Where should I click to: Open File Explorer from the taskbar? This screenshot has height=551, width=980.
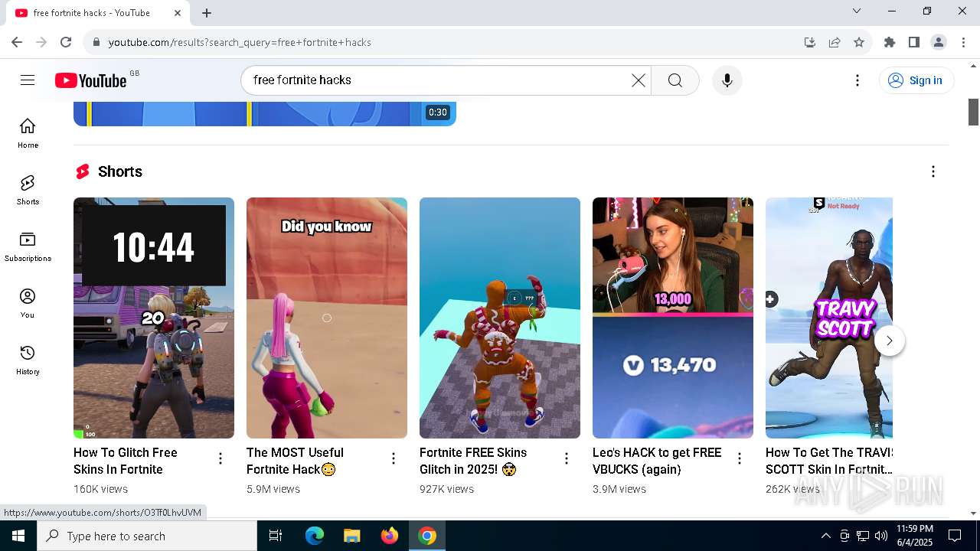[351, 536]
